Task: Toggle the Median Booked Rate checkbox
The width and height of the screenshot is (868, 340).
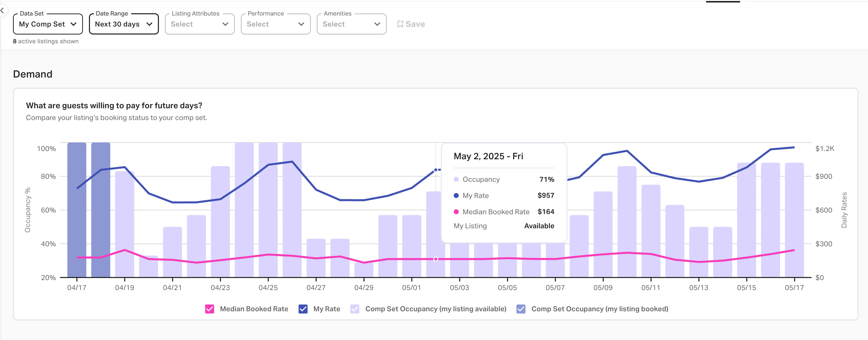Action: click(x=210, y=309)
